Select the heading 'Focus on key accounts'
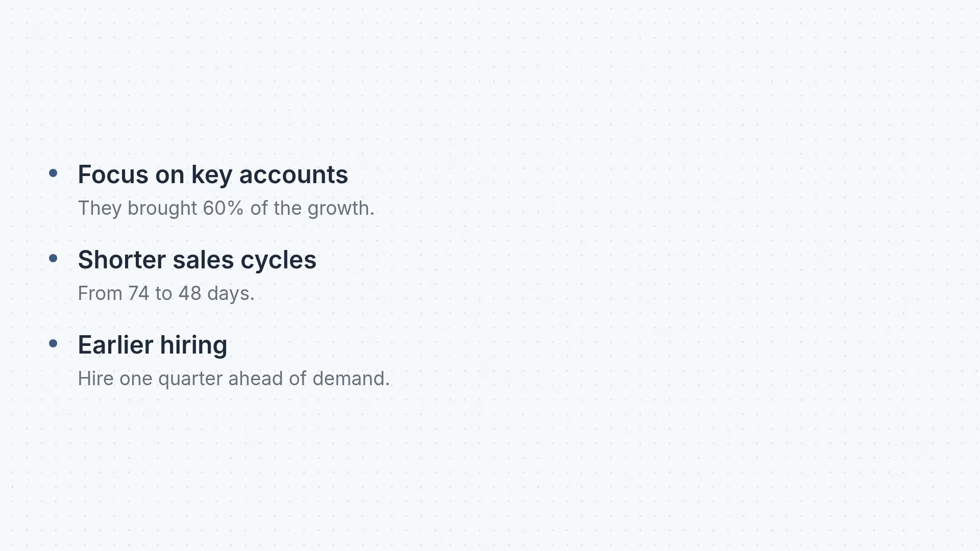The height and width of the screenshot is (551, 980). click(x=213, y=174)
